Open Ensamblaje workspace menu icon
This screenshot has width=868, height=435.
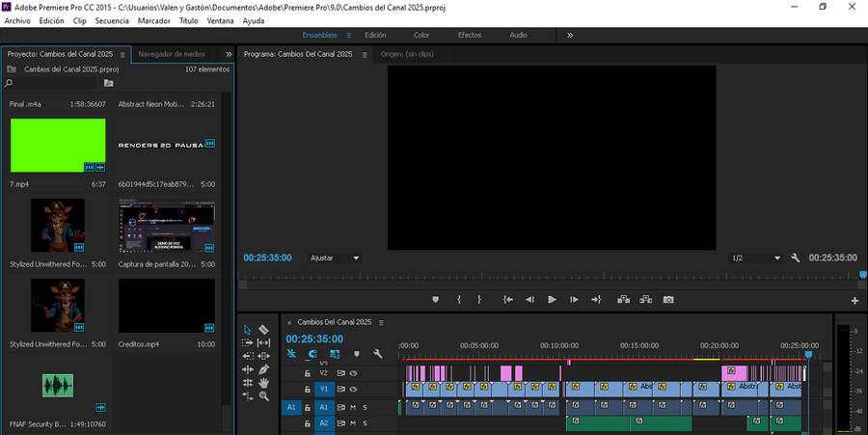[x=349, y=35]
